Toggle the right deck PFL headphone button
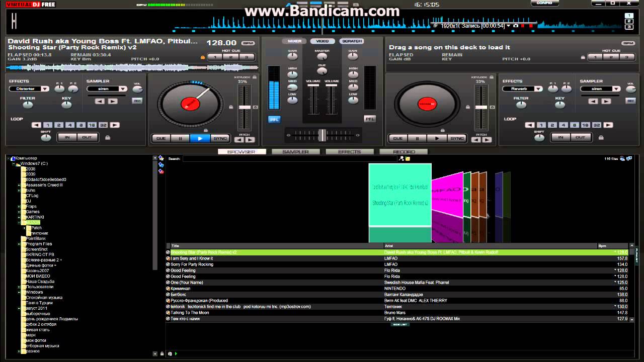This screenshot has width=644, height=362. pos(370,119)
